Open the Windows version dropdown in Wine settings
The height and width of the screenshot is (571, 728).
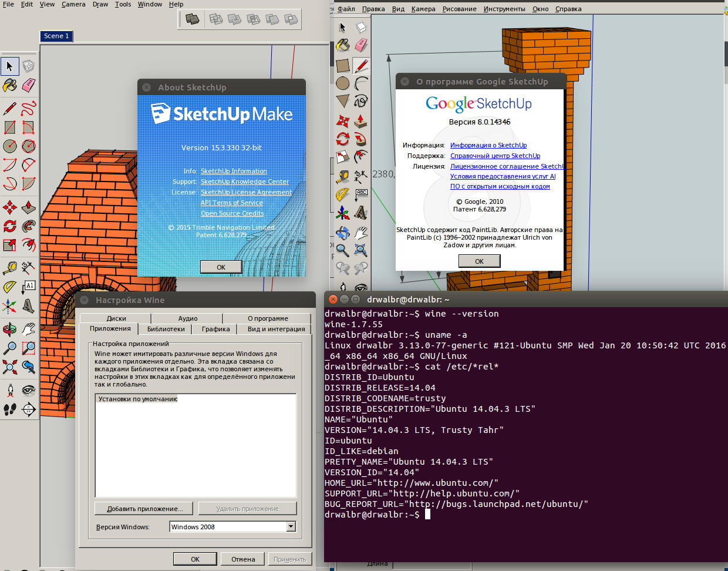291,527
